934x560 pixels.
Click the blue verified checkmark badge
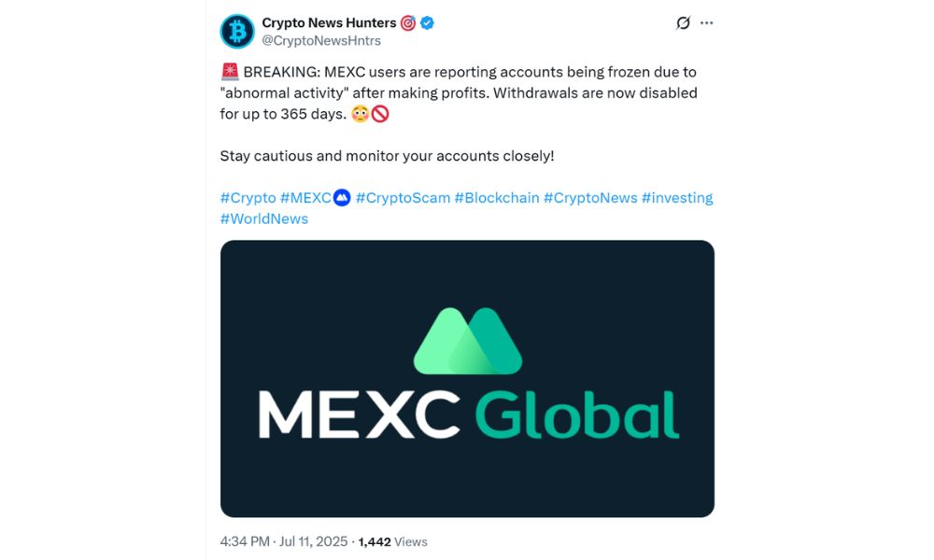[x=427, y=23]
